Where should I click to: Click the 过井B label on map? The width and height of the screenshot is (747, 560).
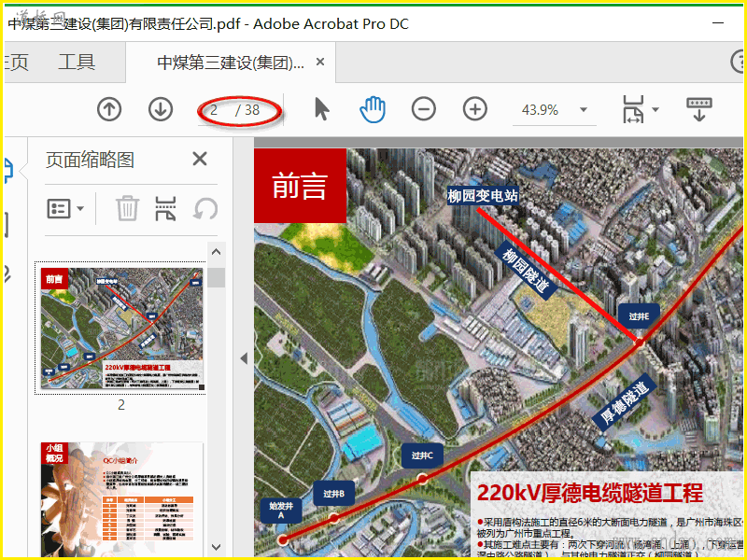tap(333, 494)
